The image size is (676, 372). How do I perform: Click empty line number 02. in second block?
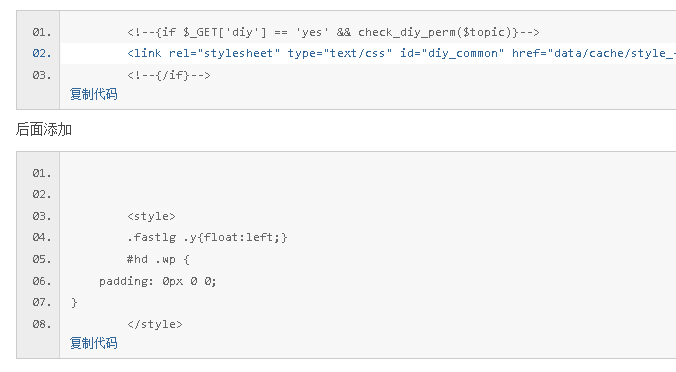pyautogui.click(x=41, y=194)
